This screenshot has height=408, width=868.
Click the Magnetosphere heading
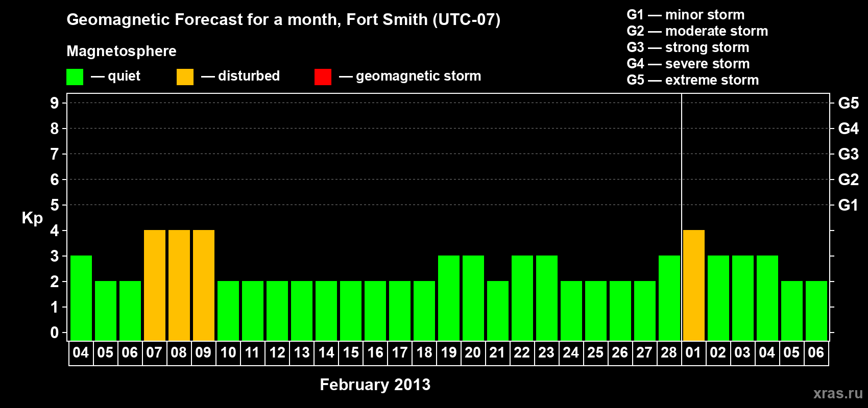(122, 51)
